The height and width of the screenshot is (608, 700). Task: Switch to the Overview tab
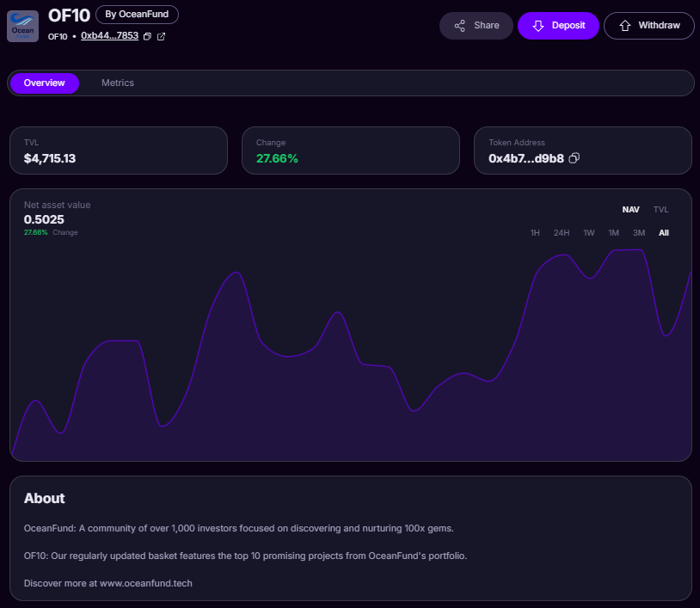click(x=45, y=83)
